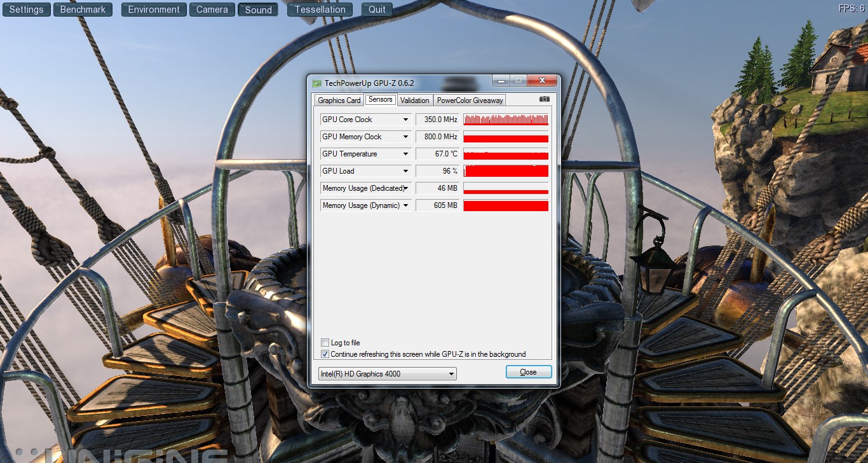Click the 96 % GPU load value

click(x=438, y=171)
